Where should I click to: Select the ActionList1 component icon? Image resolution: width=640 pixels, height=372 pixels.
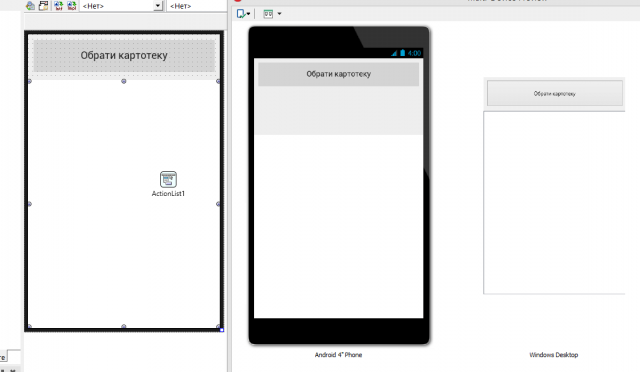pyautogui.click(x=168, y=179)
